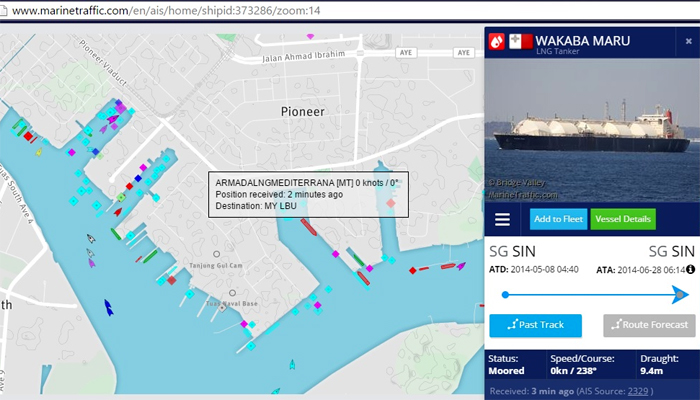Select the red vessel arrow near the pier tip
This screenshot has height=400, width=700.
[x=118, y=212]
